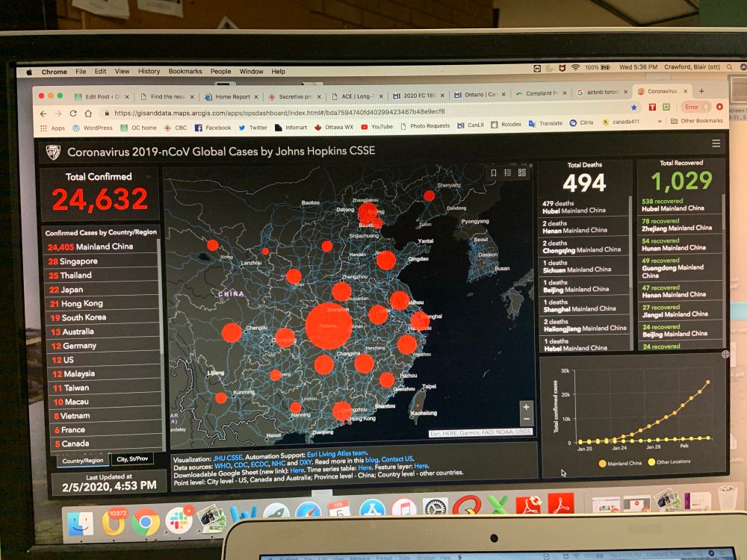
Task: Select 78 recovered Zhejiang row
Action: click(680, 224)
